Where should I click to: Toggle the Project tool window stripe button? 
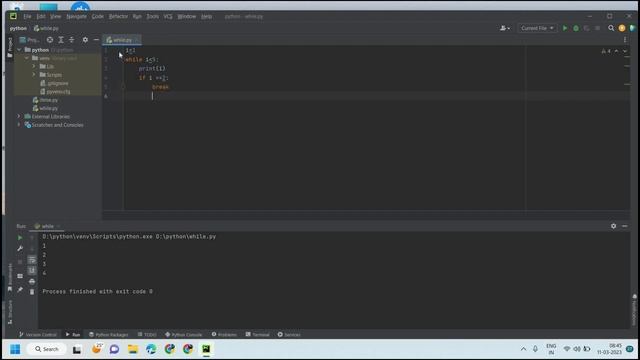coord(10,48)
